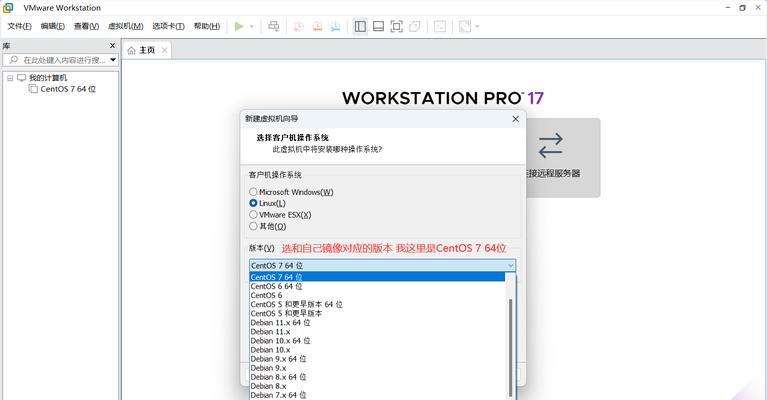Choose Debian 8.x 64 位 from list
767x400 pixels.
(x=377, y=377)
